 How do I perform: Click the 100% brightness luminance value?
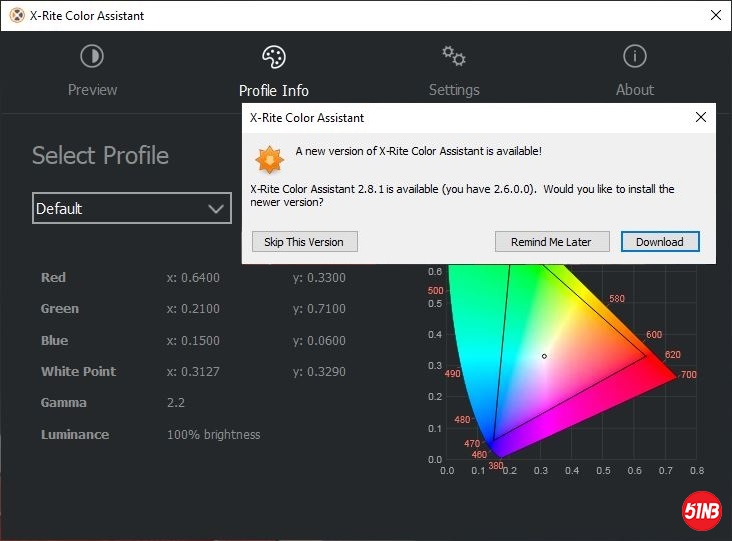213,435
